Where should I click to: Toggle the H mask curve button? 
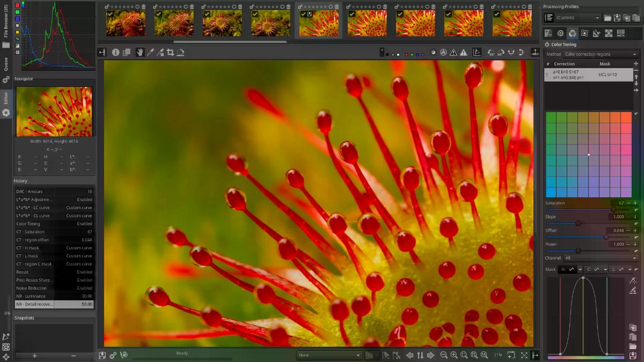click(568, 269)
